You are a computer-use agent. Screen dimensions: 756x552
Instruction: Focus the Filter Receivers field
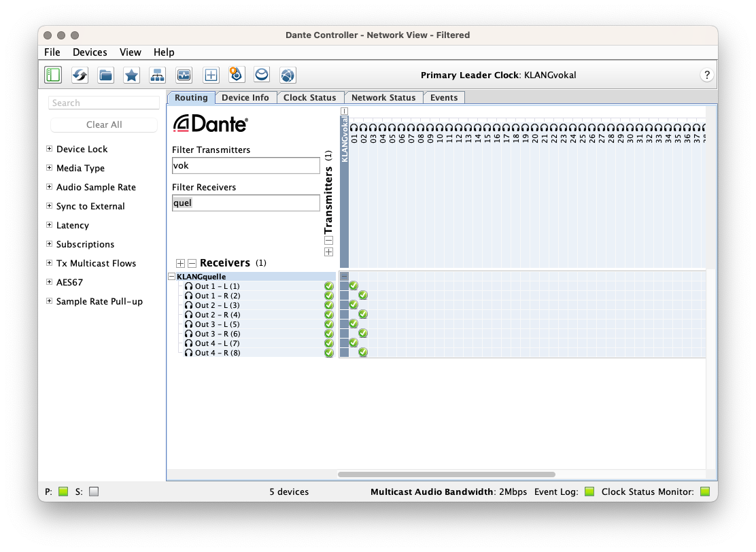click(x=246, y=203)
